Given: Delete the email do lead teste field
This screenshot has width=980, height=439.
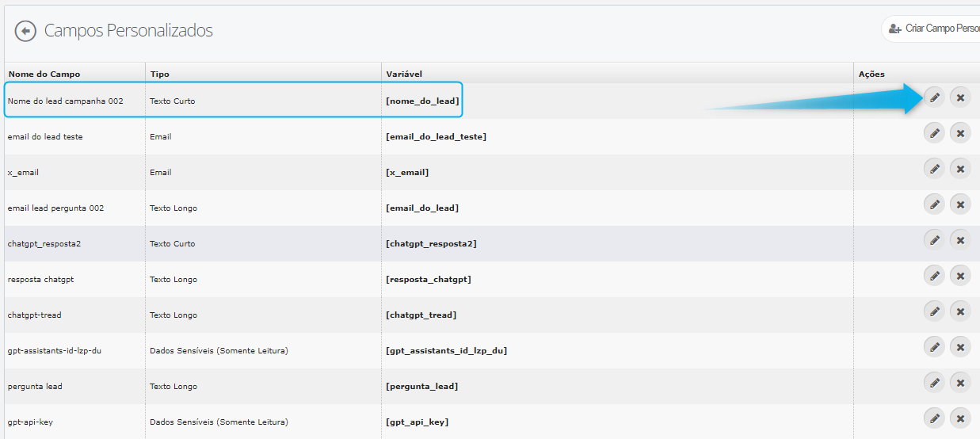Looking at the screenshot, I should pos(960,133).
